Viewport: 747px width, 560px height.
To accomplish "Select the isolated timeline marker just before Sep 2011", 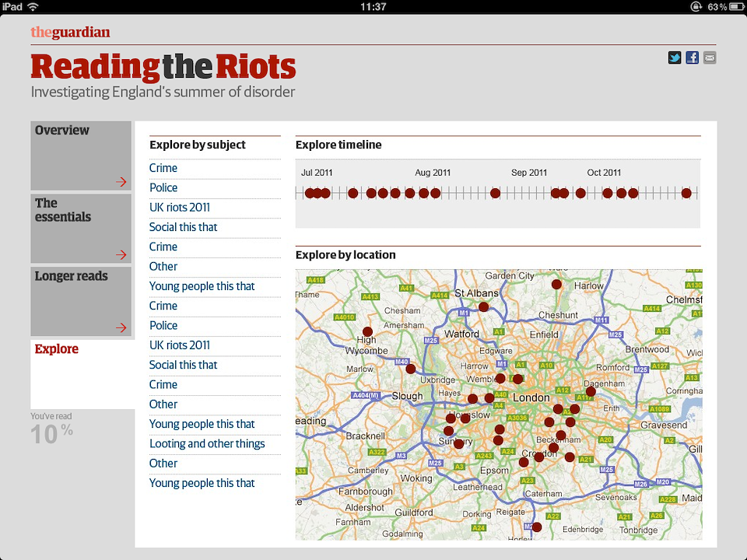I will (x=496, y=194).
